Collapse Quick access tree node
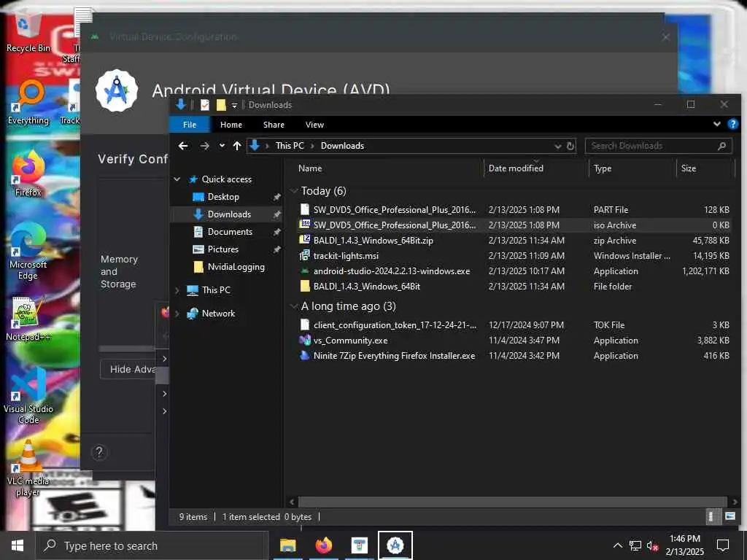The height and width of the screenshot is (560, 747). 177,179
